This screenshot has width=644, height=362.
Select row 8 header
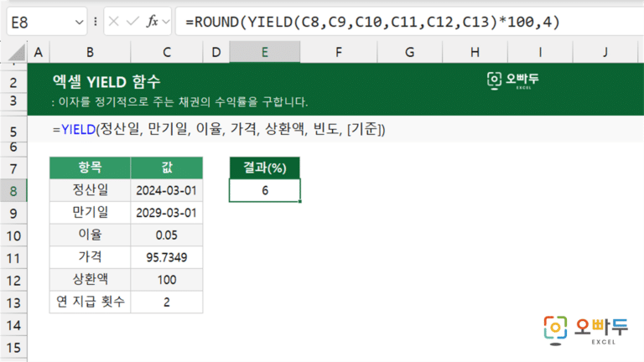[13, 191]
